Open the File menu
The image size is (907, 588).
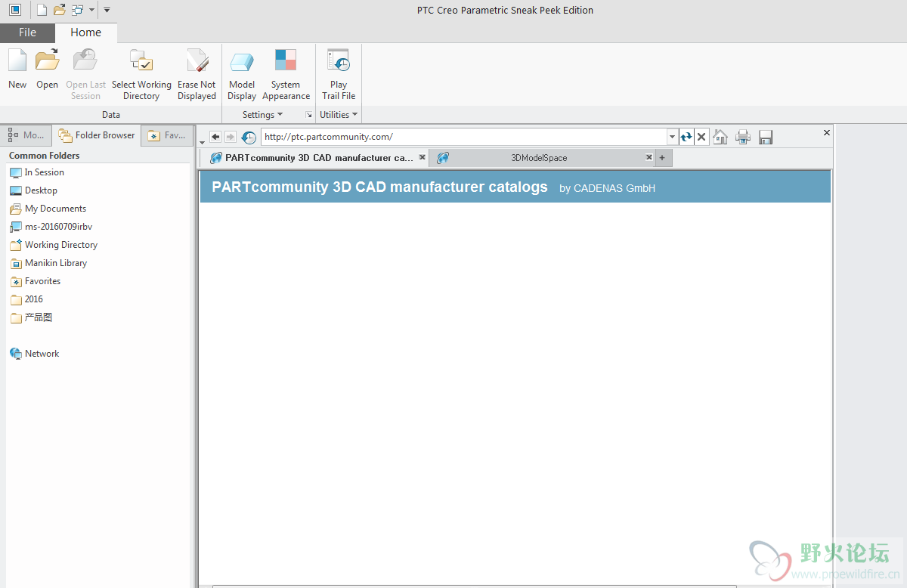point(27,32)
